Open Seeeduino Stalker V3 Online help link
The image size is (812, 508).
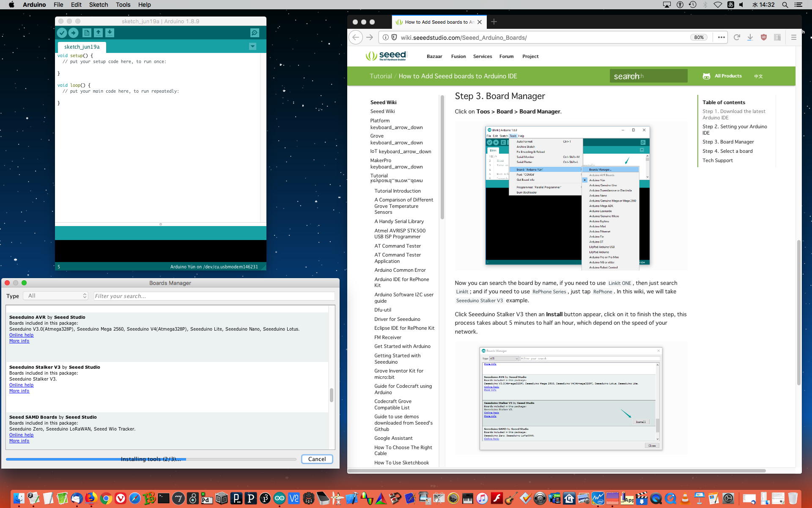pos(21,385)
